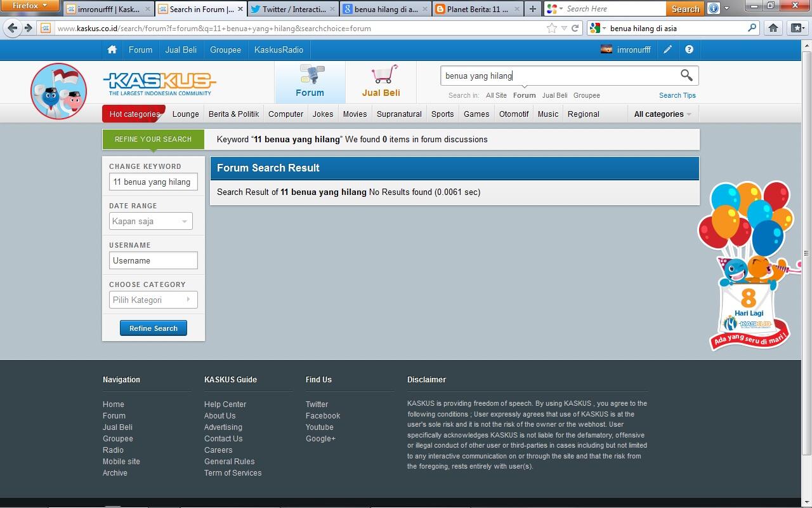Click the Change Keyword input field
Screen dimensions: 812x508
[x=154, y=182]
